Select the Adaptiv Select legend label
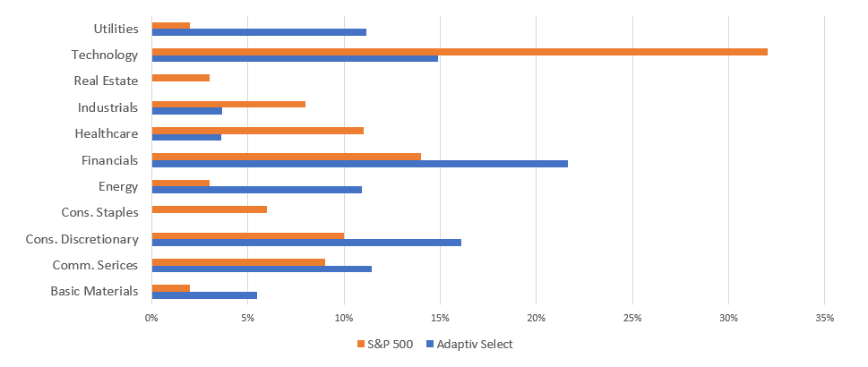Screen dimensions: 868x367 tap(475, 345)
